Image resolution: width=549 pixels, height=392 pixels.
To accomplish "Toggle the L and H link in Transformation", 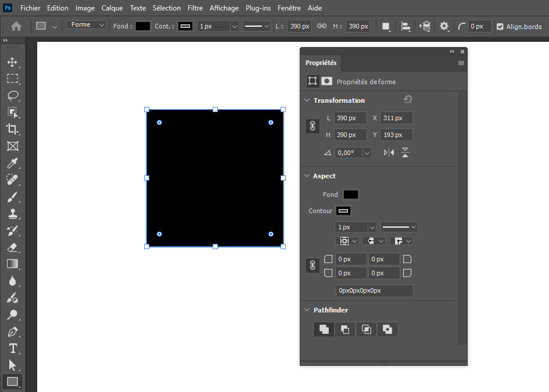I will click(x=313, y=126).
